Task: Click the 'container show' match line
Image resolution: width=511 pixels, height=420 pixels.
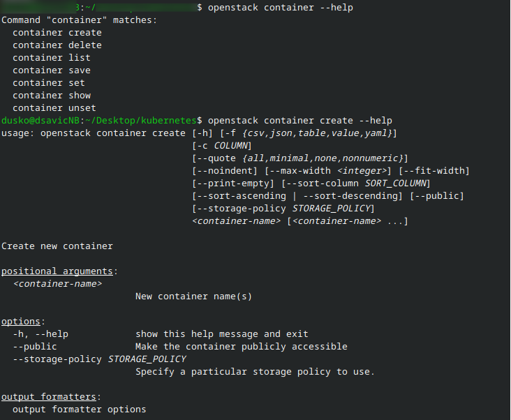Action: 51,96
